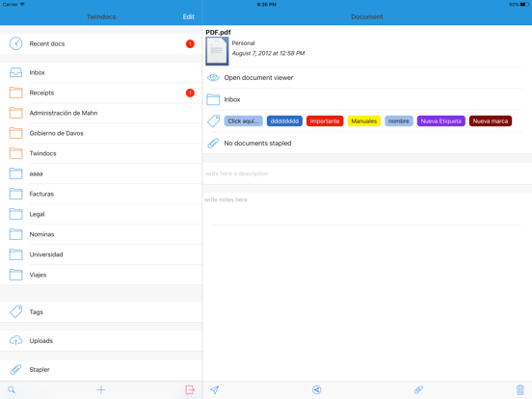Click the paperclip icon beside 'No documents stapled'
This screenshot has height=399, width=532.
click(x=213, y=144)
